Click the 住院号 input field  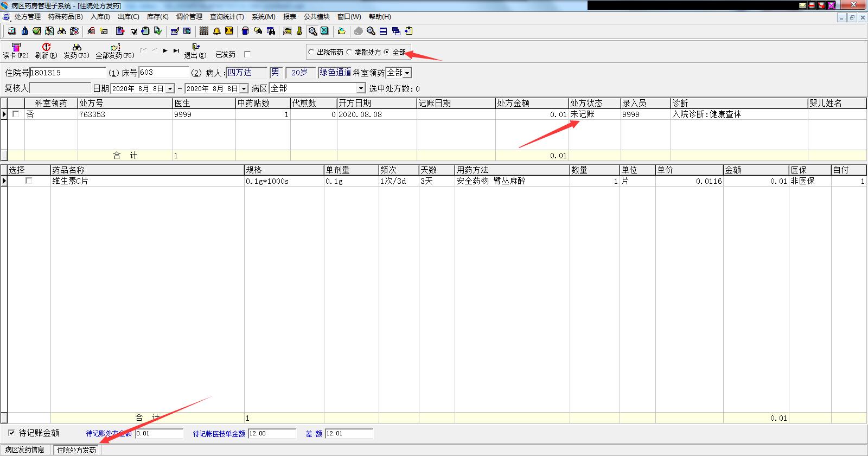point(68,73)
